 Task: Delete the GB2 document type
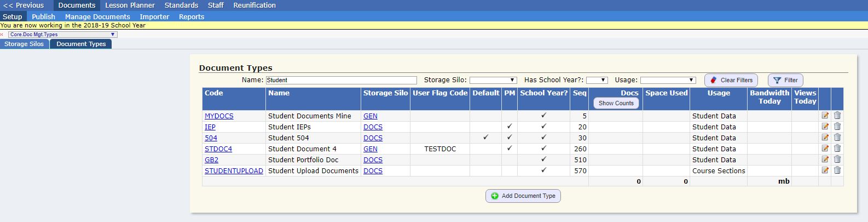coord(837,160)
